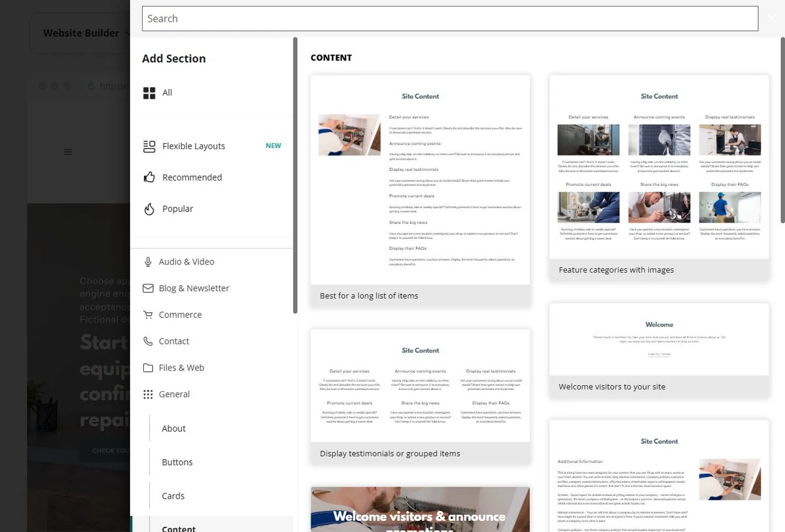Click the General dots grid icon

[x=148, y=394]
